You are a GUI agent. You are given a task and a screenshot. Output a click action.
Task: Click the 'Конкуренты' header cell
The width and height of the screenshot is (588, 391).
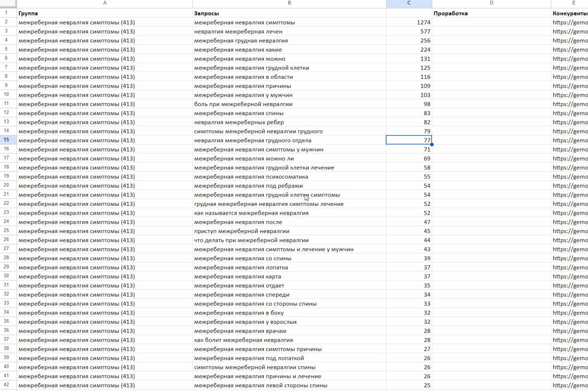click(x=570, y=13)
